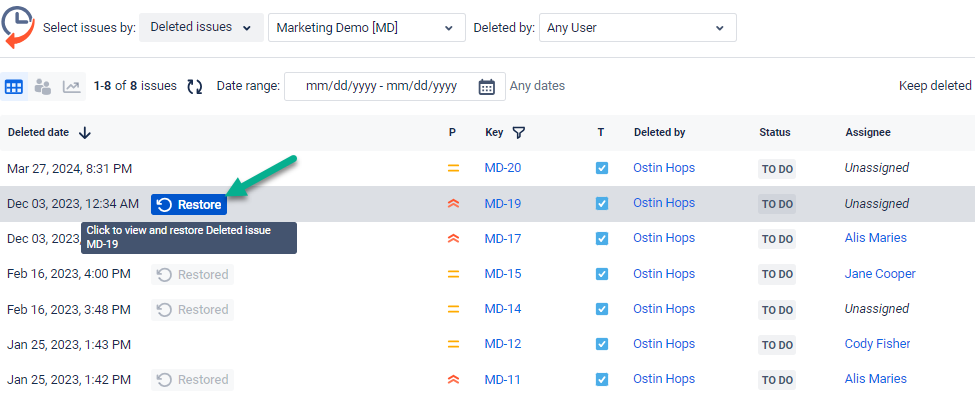
Task: Toggle the type checkbox for MD-15
Action: [602, 274]
